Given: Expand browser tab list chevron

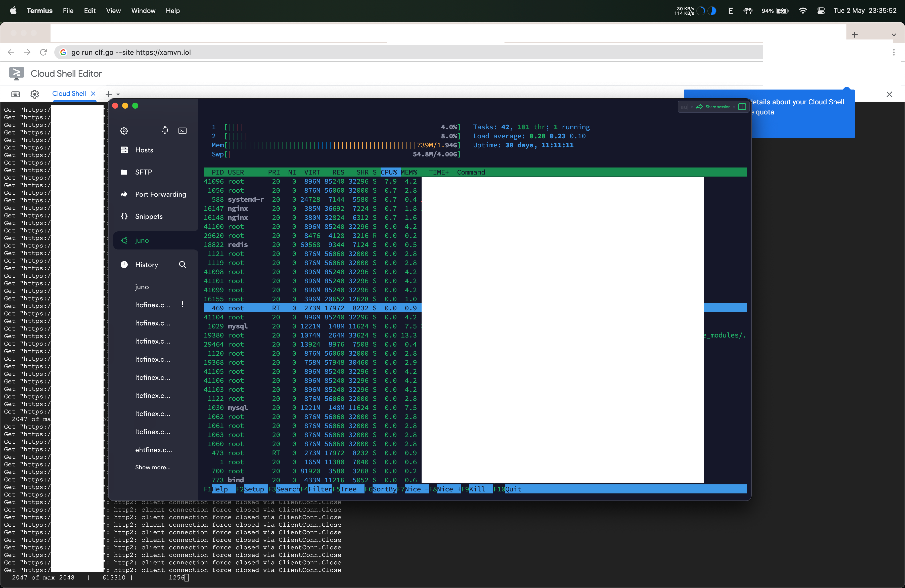Looking at the screenshot, I should point(894,35).
